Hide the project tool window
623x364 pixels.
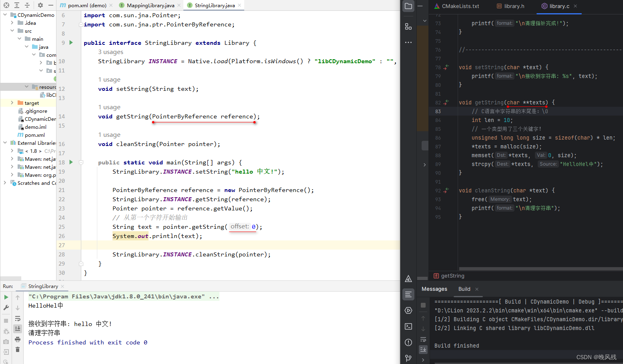click(x=51, y=5)
